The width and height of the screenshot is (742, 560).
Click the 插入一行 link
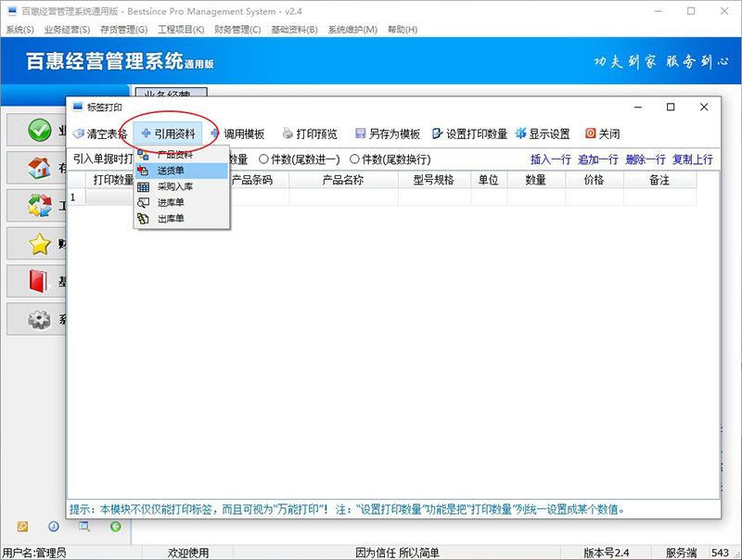(x=551, y=159)
